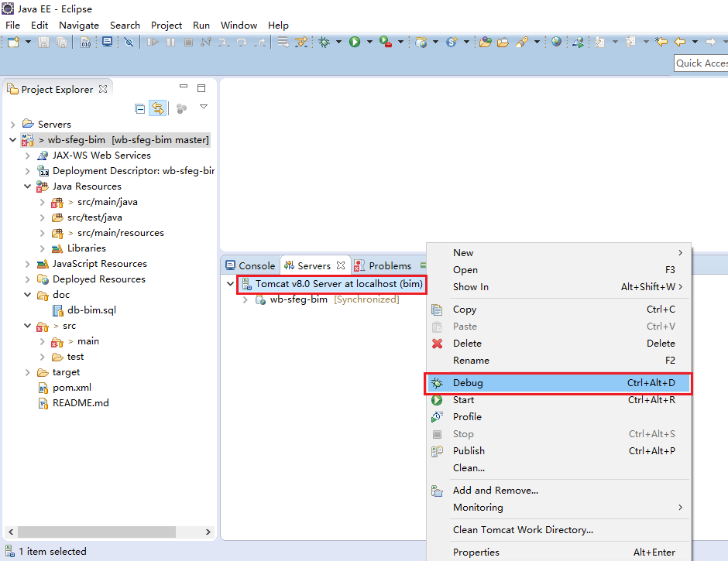Open the Navigate menu
This screenshot has width=728, height=561.
[x=79, y=25]
